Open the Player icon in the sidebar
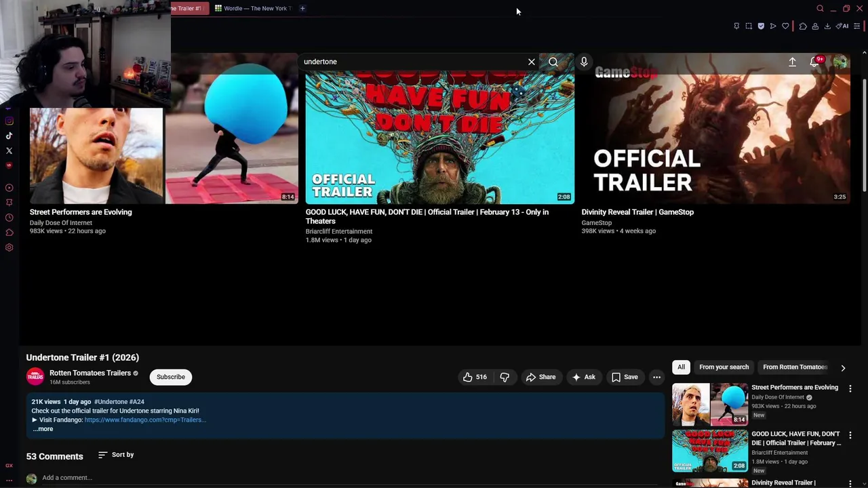The height and width of the screenshot is (488, 868). pos(9,188)
